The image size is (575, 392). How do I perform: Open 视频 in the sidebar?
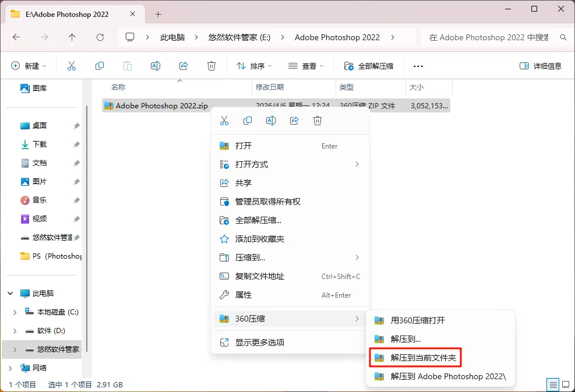pyautogui.click(x=34, y=219)
